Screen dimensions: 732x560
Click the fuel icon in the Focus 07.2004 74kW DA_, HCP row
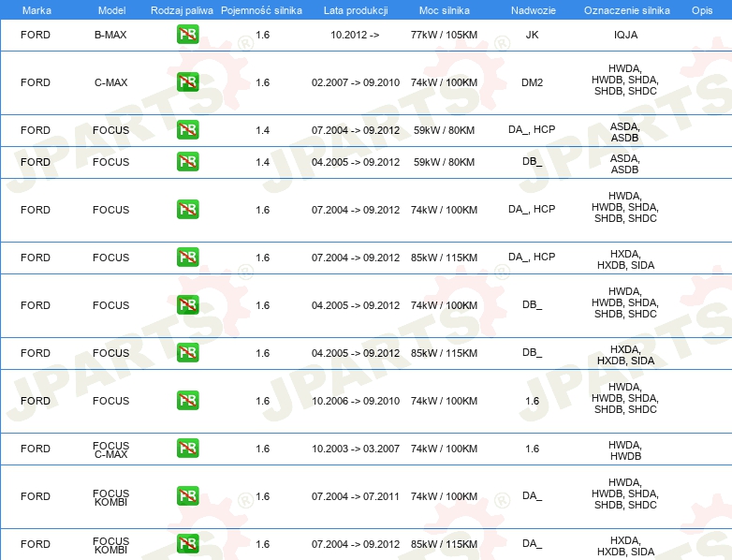tap(187, 209)
